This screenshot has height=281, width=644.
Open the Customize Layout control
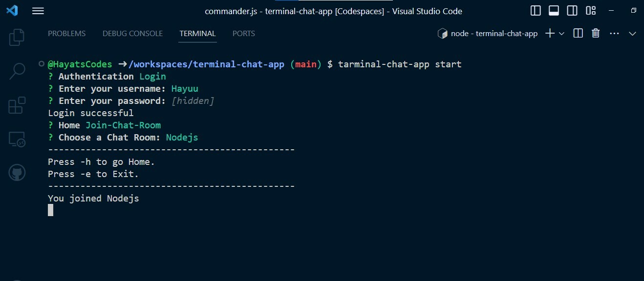590,10
